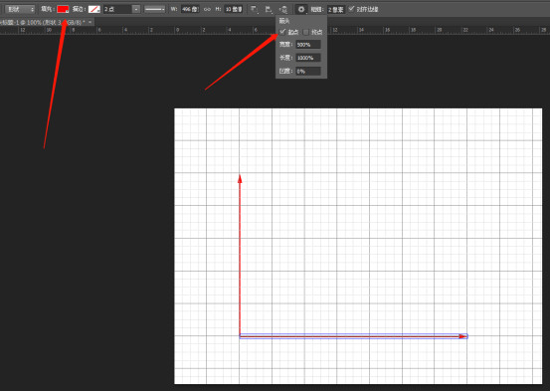Click the 凹度 0% concavity field
This screenshot has width=550, height=392.
tap(308, 71)
